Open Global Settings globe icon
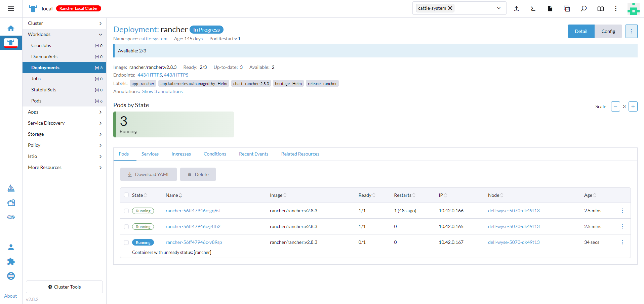The width and height of the screenshot is (644, 304). click(x=11, y=276)
